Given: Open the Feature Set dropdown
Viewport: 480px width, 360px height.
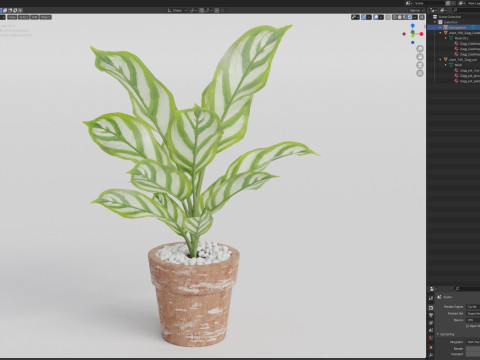Looking at the screenshot, I should (x=473, y=313).
